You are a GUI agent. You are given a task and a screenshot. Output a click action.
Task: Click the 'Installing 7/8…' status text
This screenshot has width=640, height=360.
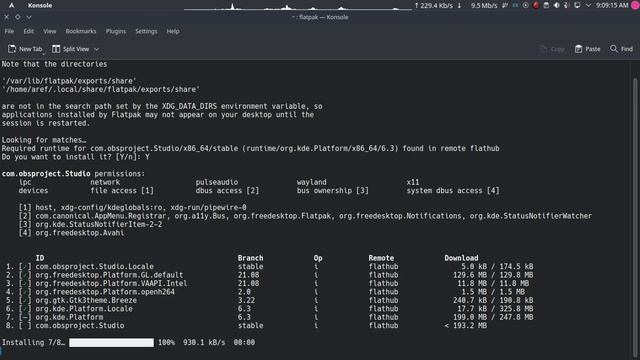(x=33, y=342)
